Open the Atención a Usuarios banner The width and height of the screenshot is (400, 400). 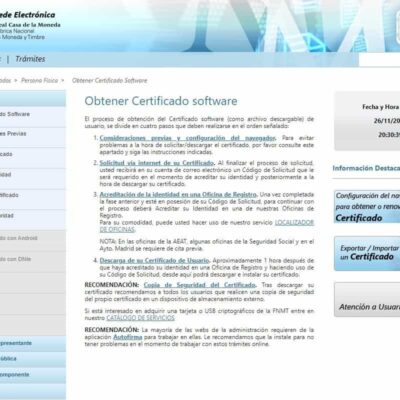367,300
